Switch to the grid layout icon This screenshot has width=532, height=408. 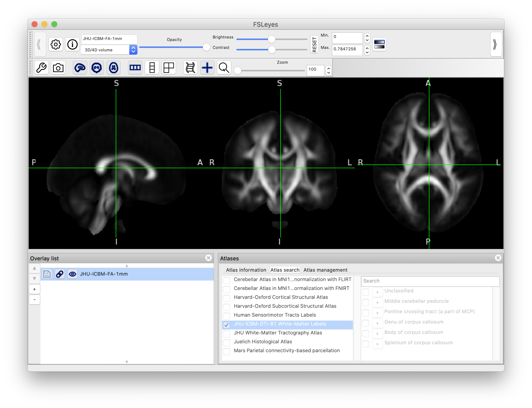point(169,68)
